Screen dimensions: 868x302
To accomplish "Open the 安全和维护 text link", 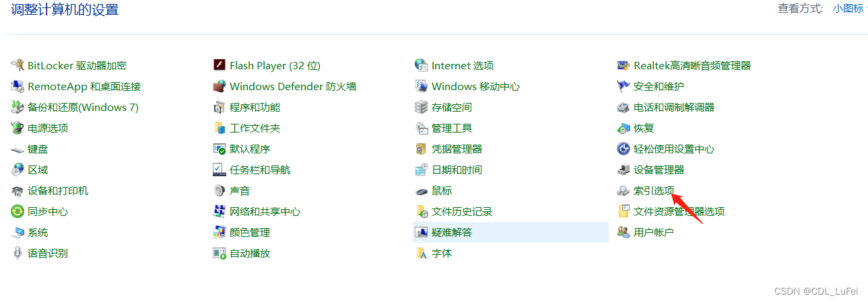I will coord(659,86).
